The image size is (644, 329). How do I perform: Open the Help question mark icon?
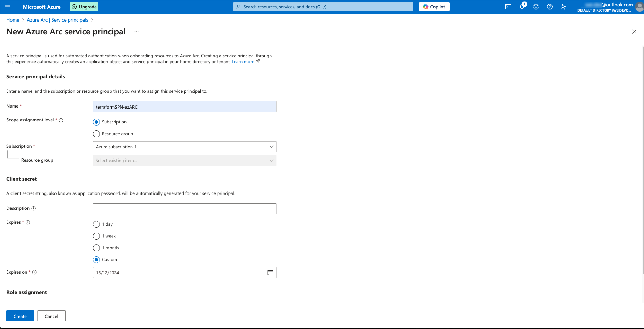549,7
